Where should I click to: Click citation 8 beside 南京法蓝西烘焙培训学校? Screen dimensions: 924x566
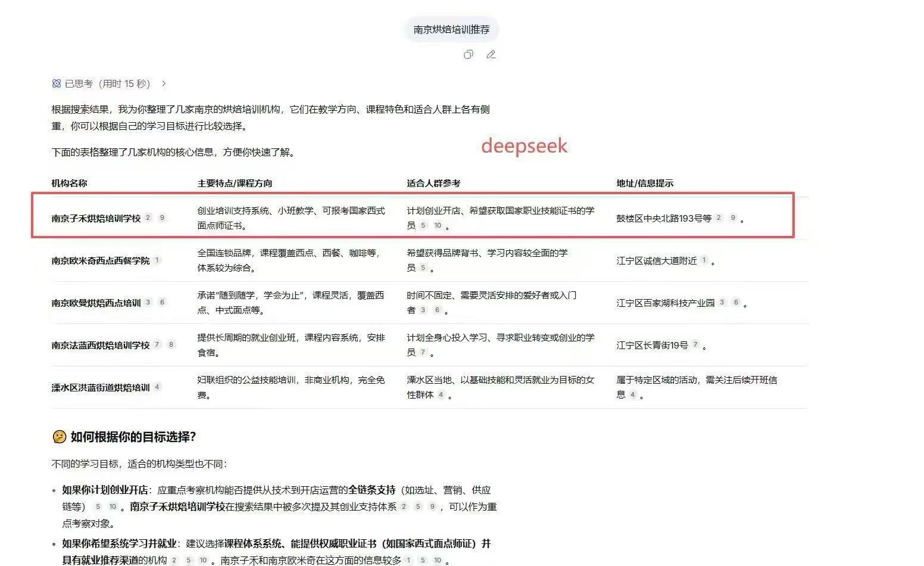[x=171, y=344]
